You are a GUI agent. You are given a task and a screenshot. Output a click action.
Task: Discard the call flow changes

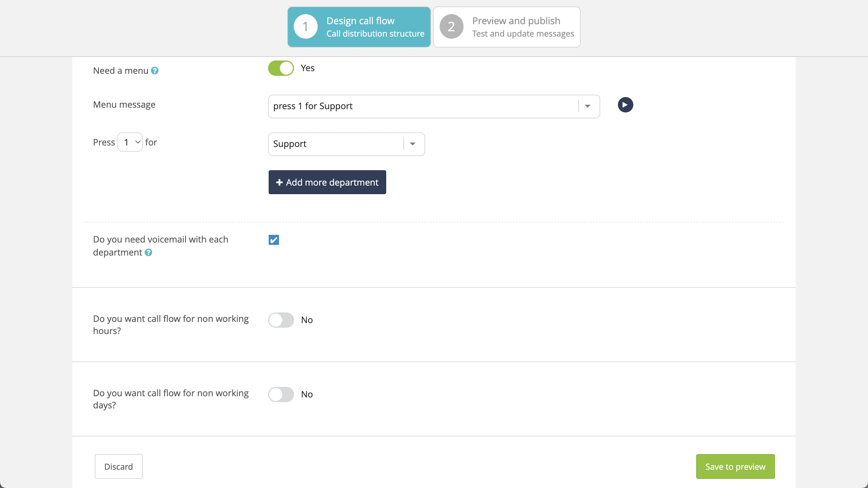118,466
